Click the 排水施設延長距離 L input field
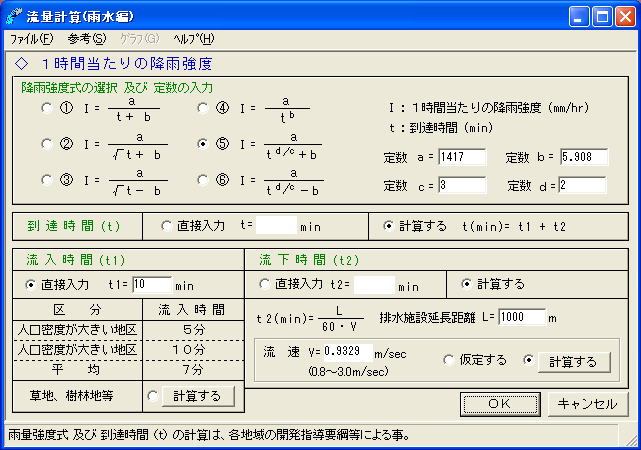 tap(520, 317)
